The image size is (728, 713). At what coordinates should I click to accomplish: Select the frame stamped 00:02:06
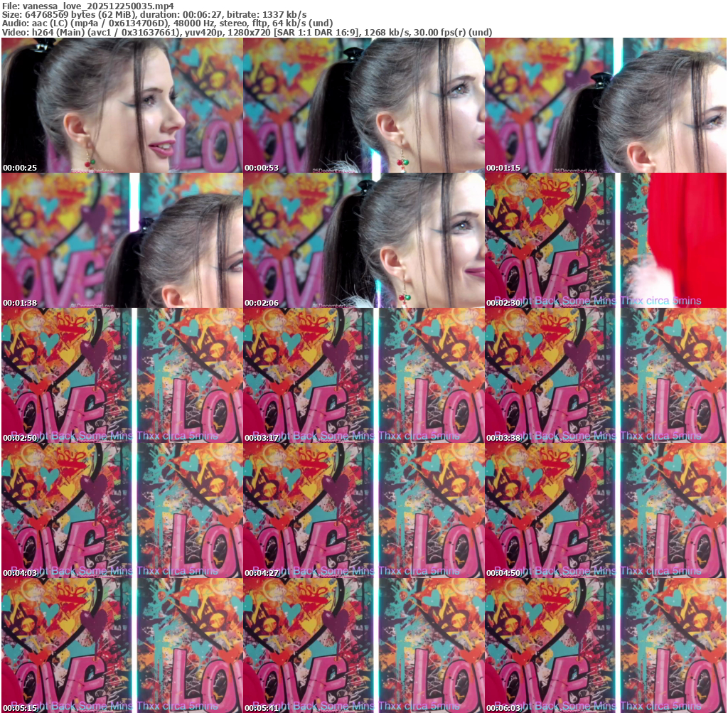(x=364, y=240)
